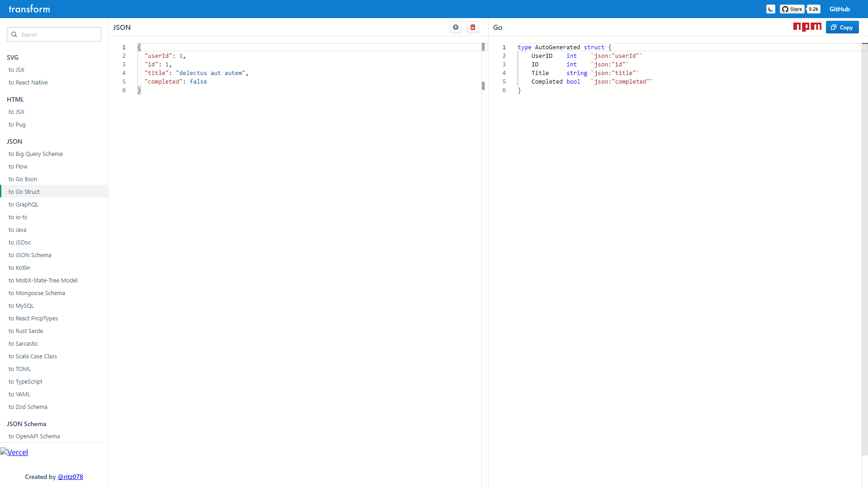Choose JSON to Sarcastic
Viewport: 868px width, 488px height.
[54, 343]
